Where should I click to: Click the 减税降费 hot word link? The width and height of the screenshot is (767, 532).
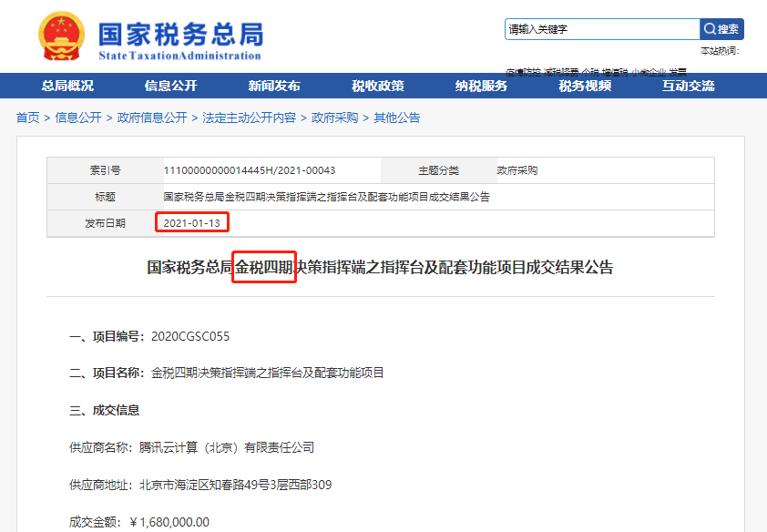[562, 67]
